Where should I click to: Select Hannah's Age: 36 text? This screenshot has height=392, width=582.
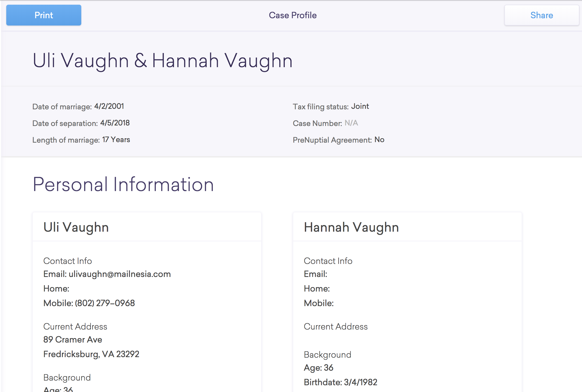[319, 368]
